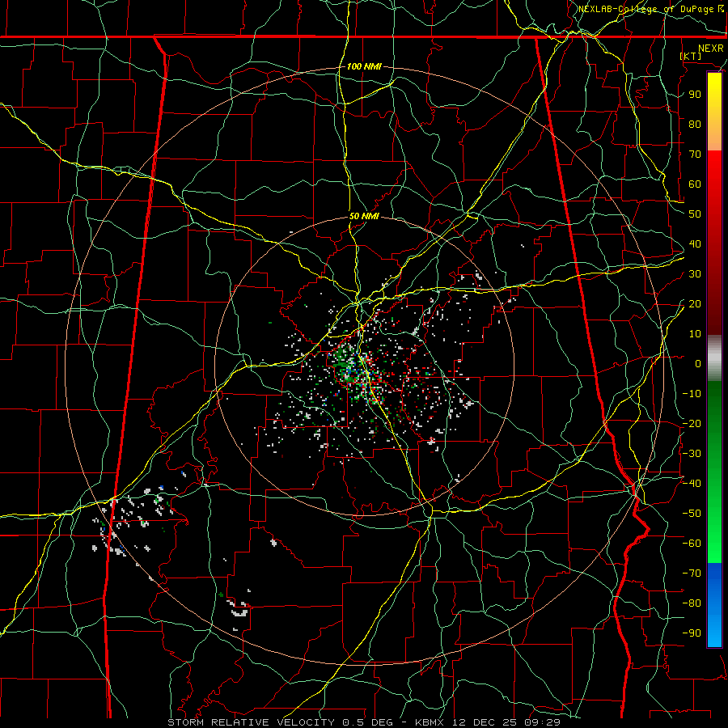Click the -40 knot scale label
728x728 pixels.
[x=692, y=484]
